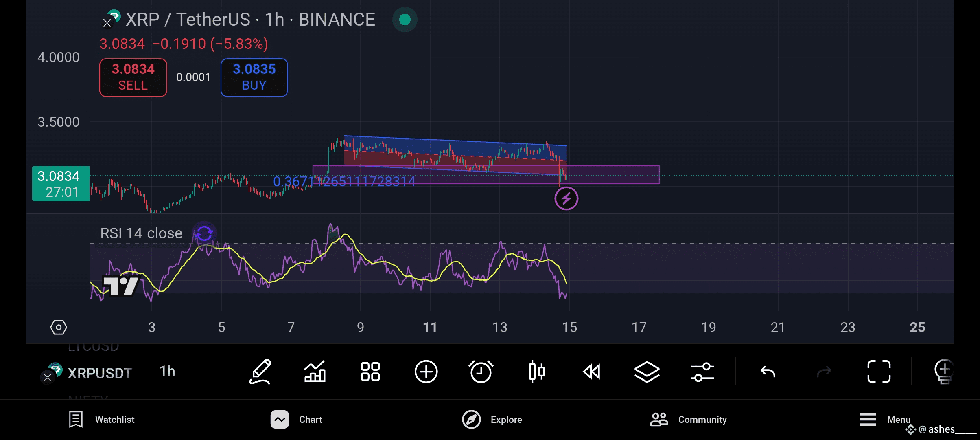980x440 pixels.
Task: Select the 0.367 measurement text annotation
Action: (344, 181)
